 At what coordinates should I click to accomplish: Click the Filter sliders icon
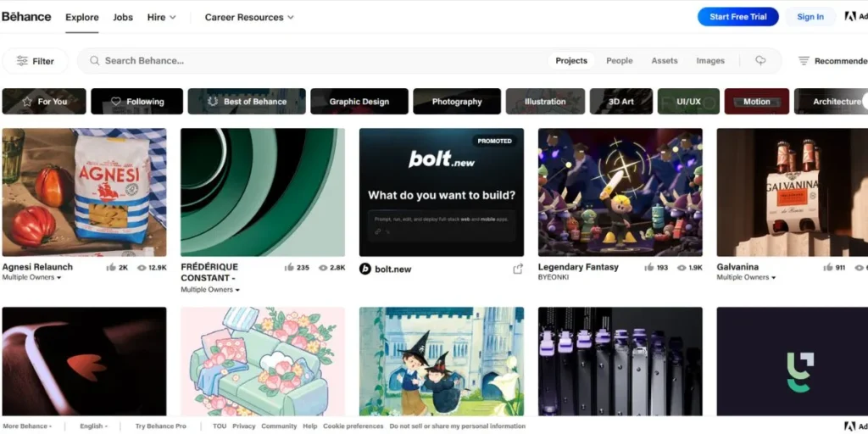click(x=22, y=61)
